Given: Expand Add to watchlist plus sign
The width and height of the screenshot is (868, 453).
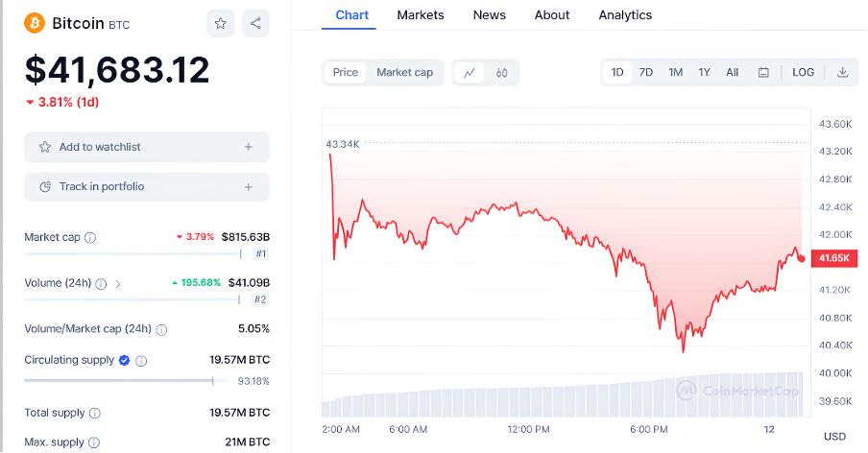Looking at the screenshot, I should point(249,147).
